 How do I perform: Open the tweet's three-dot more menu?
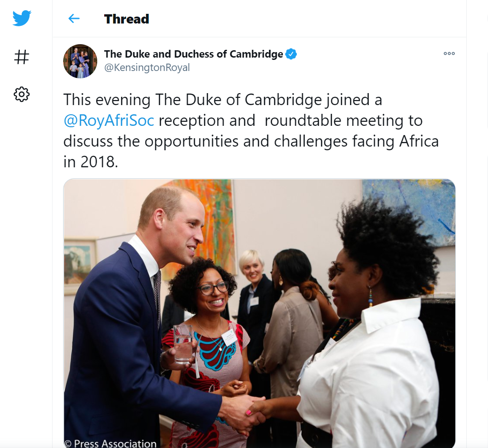pos(449,53)
